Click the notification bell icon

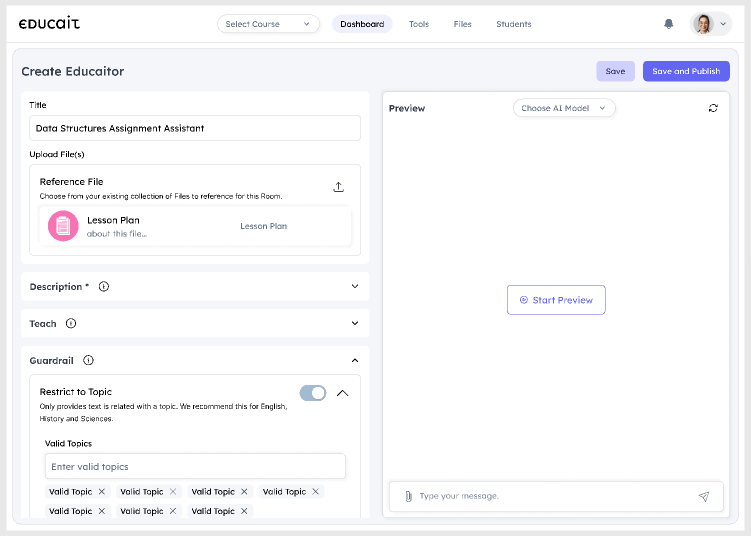point(669,24)
